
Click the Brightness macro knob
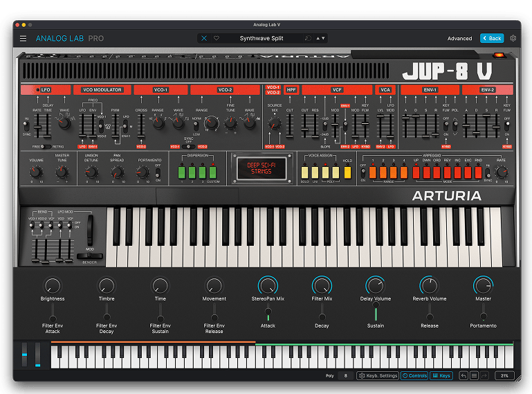coord(53,285)
